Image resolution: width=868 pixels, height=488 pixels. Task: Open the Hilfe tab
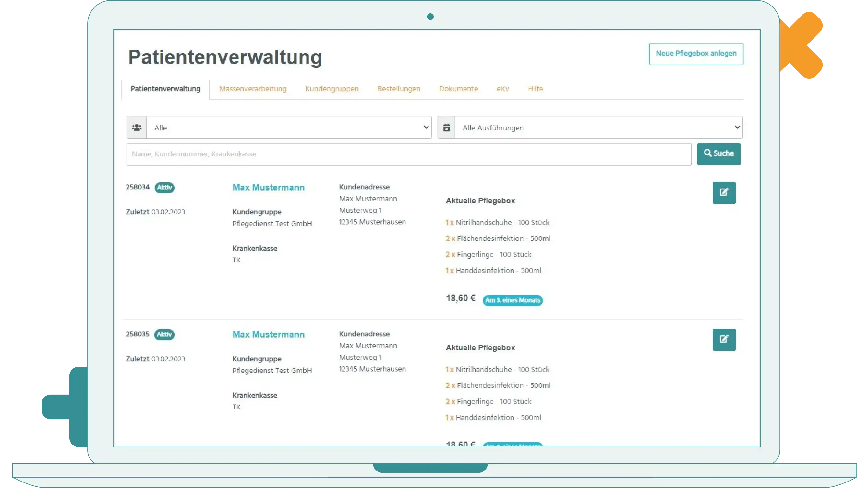(x=536, y=89)
